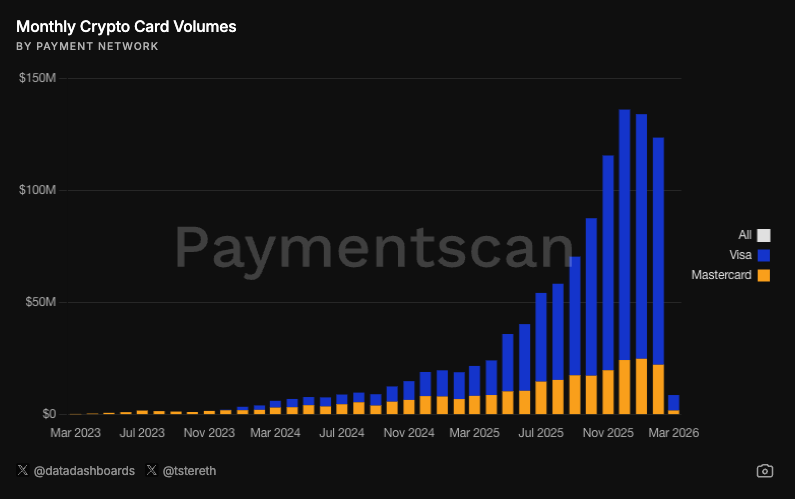Select the All legend label
The height and width of the screenshot is (499, 795).
coord(745,235)
